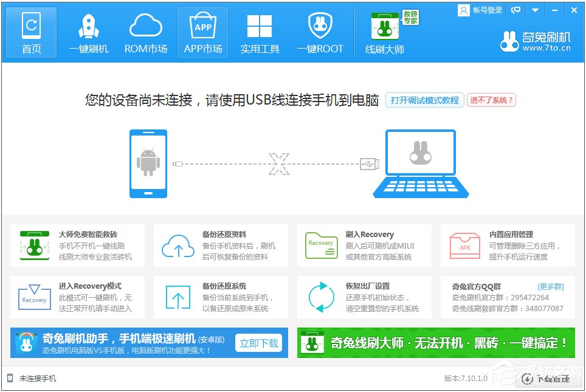Open the ROM市场 tab
The image size is (586, 392).
146,32
